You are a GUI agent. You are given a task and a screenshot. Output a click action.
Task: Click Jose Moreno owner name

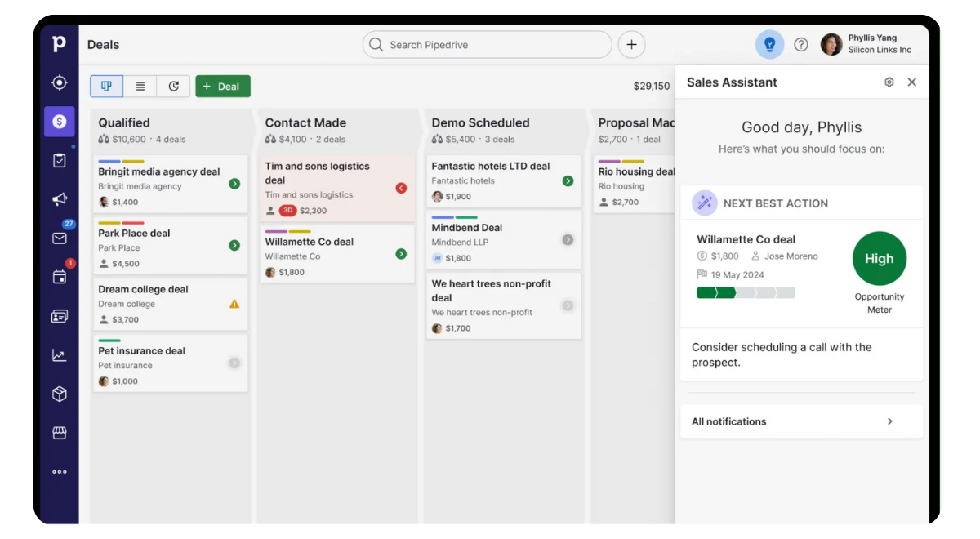791,256
